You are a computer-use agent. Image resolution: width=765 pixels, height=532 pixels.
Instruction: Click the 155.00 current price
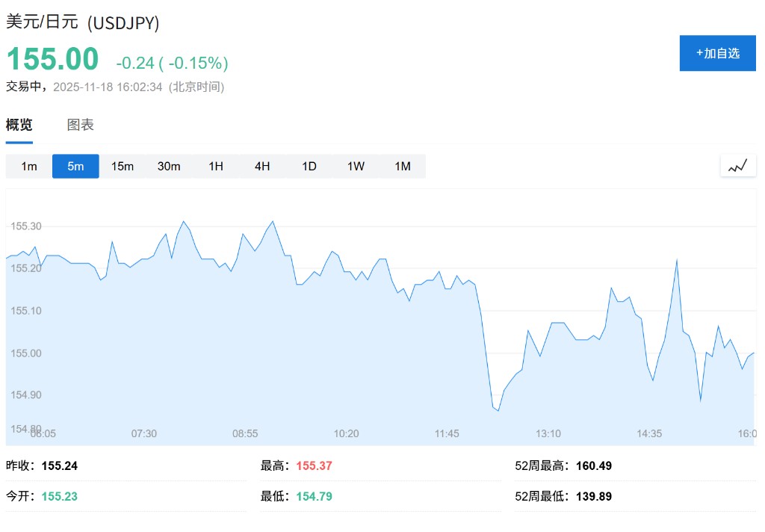tap(52, 60)
